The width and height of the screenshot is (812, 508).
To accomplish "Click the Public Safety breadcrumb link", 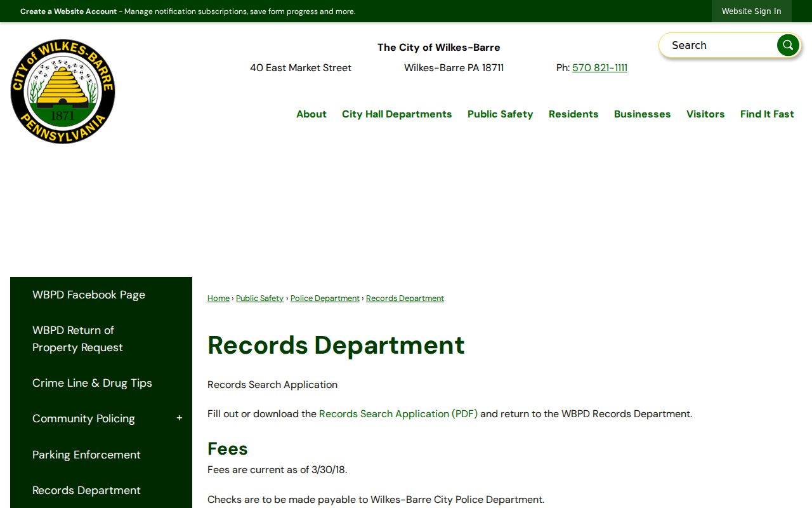I will click(259, 298).
